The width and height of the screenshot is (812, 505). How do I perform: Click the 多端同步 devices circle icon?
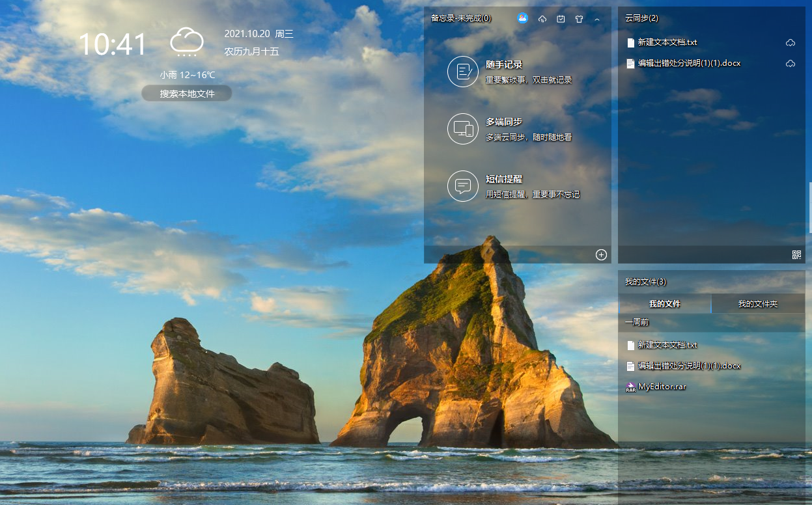463,129
